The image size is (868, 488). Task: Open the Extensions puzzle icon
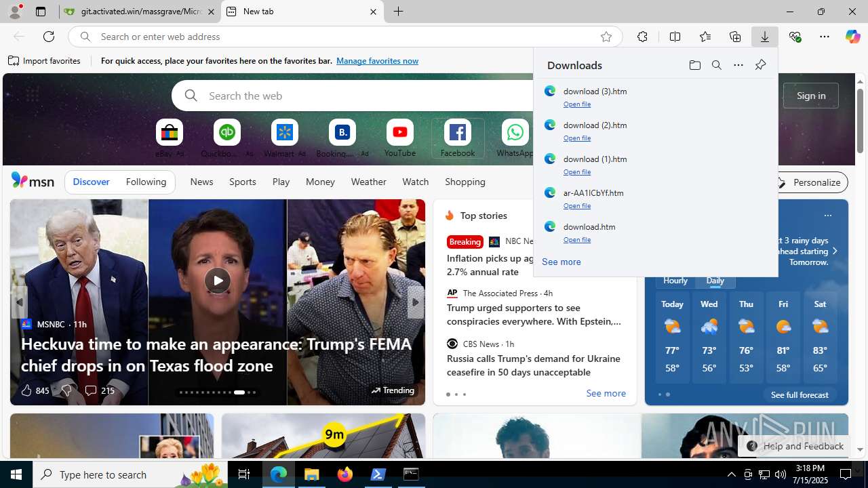[642, 37]
